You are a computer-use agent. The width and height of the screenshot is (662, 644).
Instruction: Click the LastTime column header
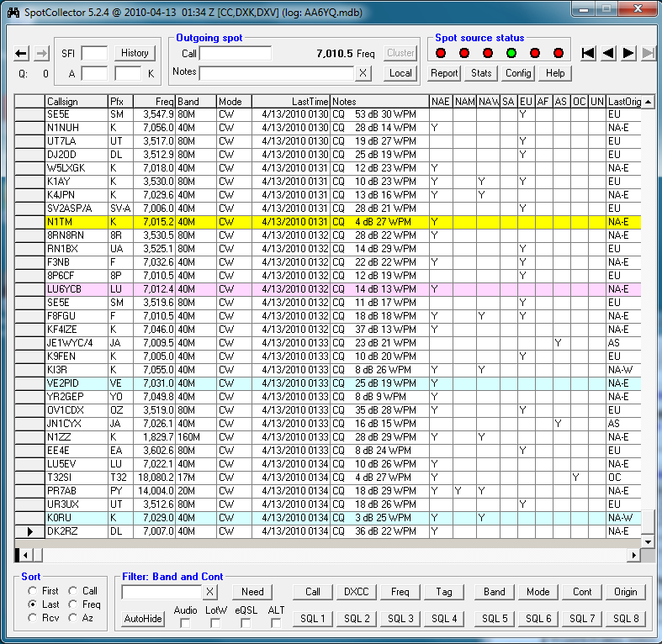pyautogui.click(x=291, y=102)
